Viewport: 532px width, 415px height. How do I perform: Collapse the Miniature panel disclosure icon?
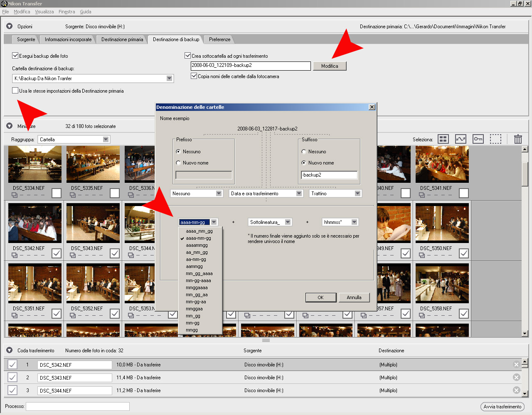[10, 126]
